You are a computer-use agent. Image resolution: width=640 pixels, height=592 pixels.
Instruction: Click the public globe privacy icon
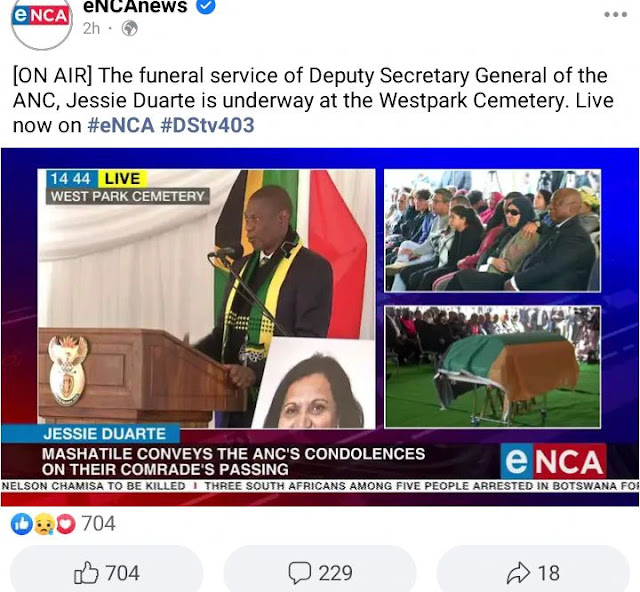(130, 29)
